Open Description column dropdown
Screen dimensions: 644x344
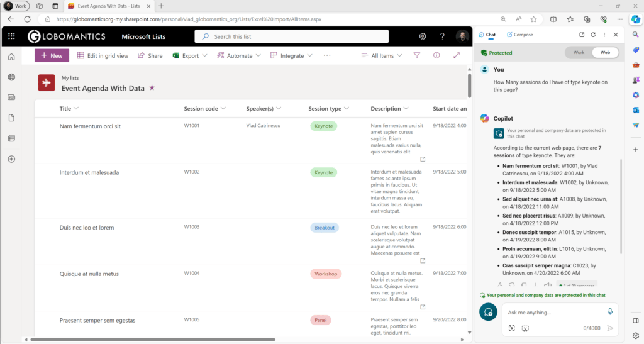(x=389, y=108)
